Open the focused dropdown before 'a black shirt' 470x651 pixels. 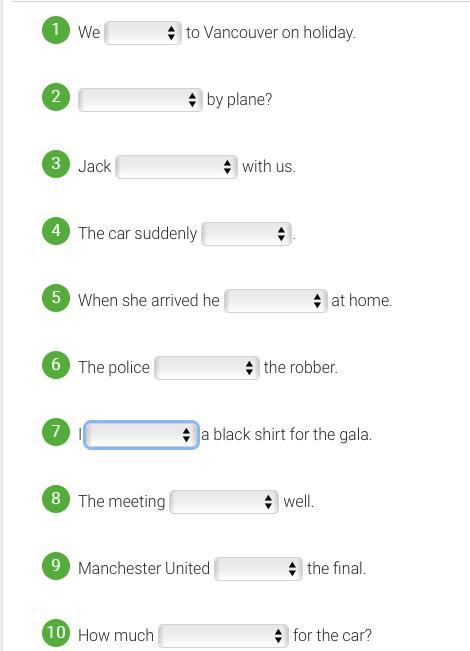(141, 435)
